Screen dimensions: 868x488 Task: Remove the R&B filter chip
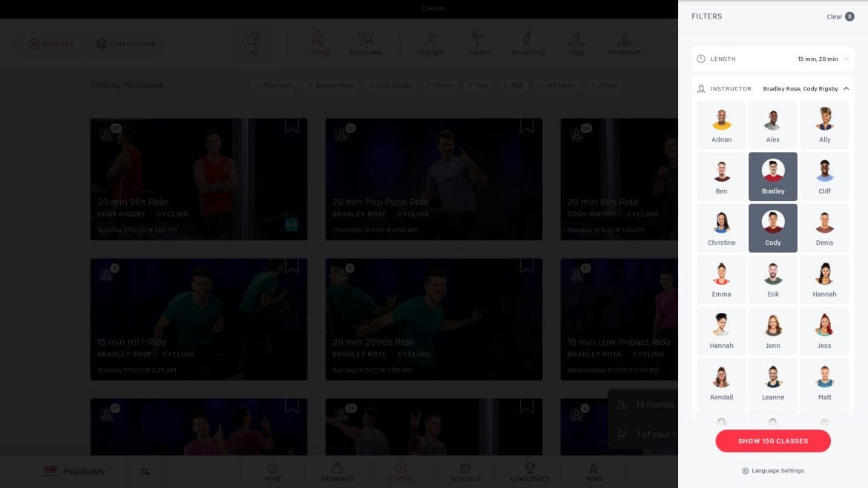(513, 85)
